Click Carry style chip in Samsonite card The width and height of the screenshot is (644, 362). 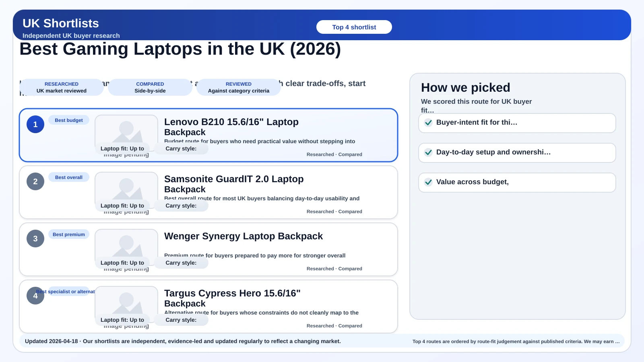(x=181, y=206)
